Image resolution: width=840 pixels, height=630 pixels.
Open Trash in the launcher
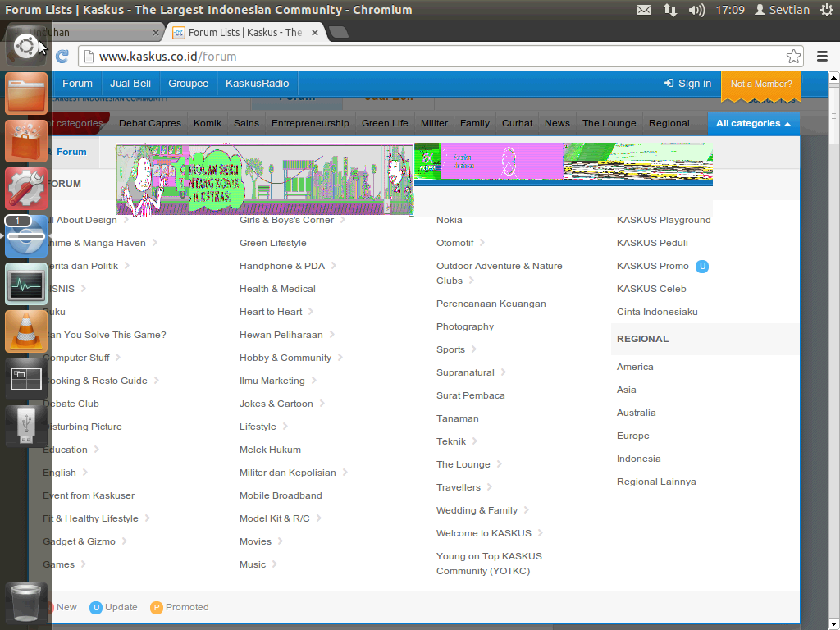[25, 601]
